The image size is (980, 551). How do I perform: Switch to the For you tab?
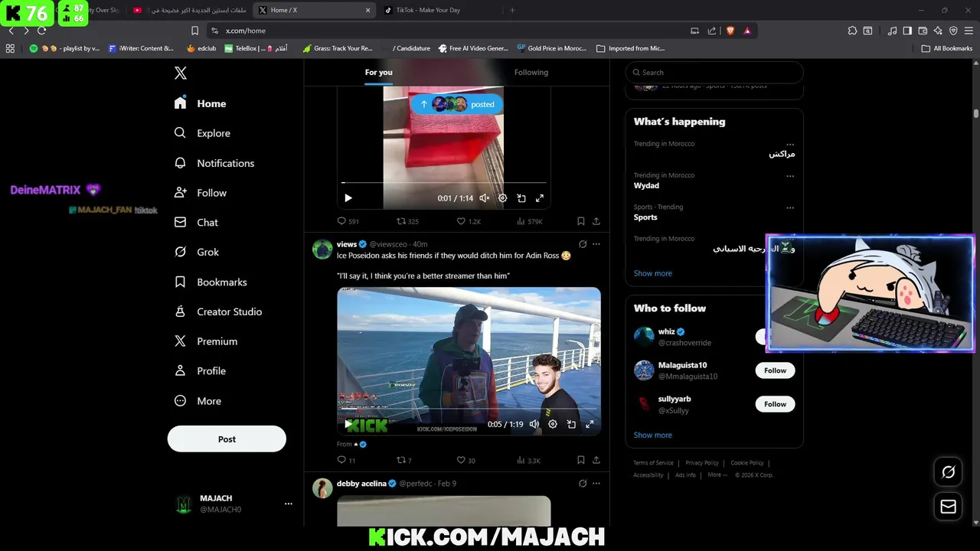[x=378, y=72]
